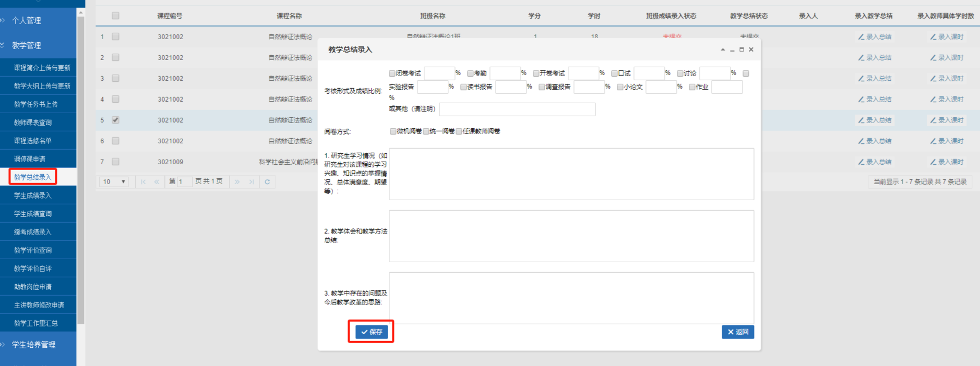The height and width of the screenshot is (366, 980).
Task: Tick the 开卷考试 checkbox
Action: [x=536, y=74]
